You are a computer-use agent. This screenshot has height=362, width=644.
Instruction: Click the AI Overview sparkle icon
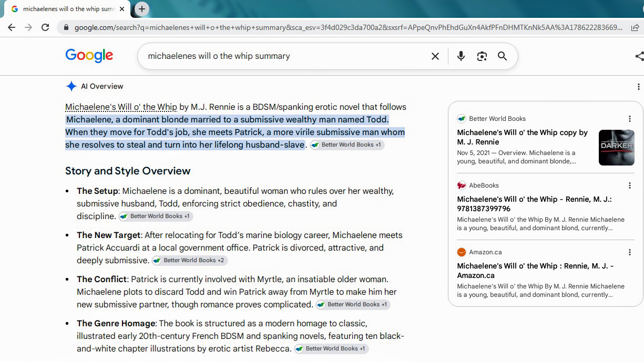pos(71,86)
